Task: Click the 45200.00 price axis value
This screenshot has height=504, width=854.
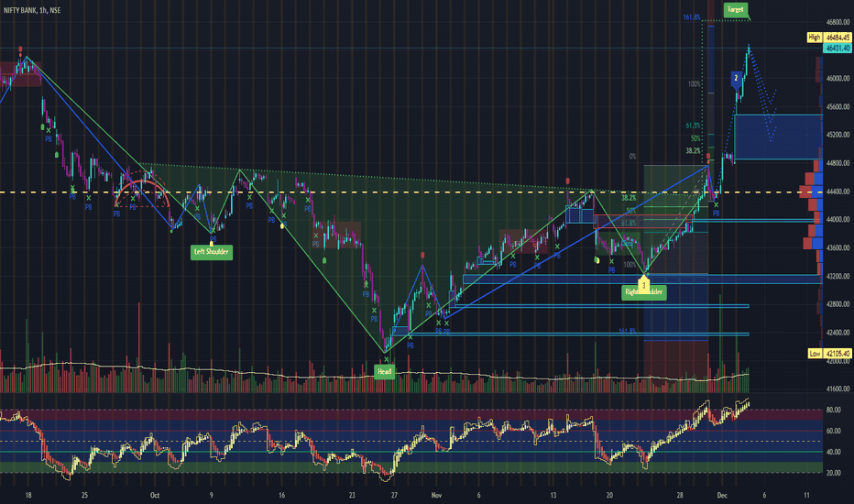Action: tap(838, 135)
